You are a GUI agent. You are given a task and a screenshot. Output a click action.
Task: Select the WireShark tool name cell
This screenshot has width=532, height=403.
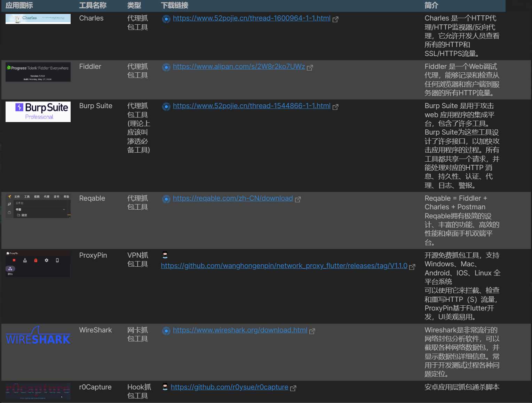pos(95,330)
